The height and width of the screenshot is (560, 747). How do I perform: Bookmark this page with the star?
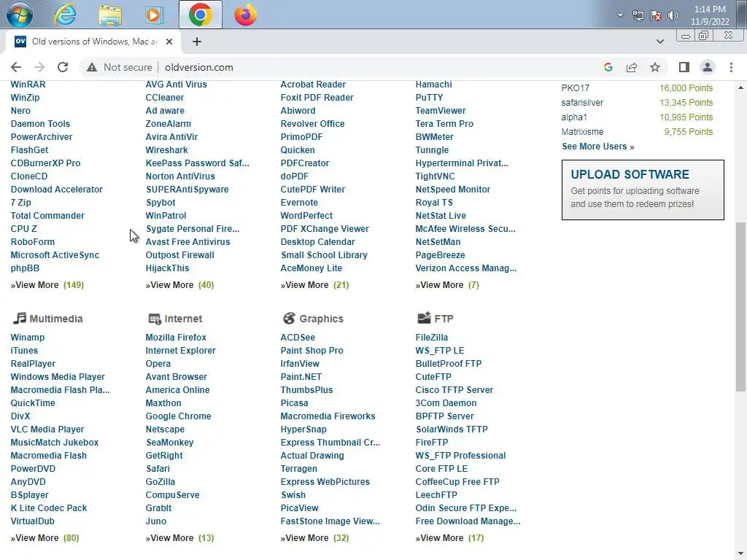pyautogui.click(x=655, y=67)
